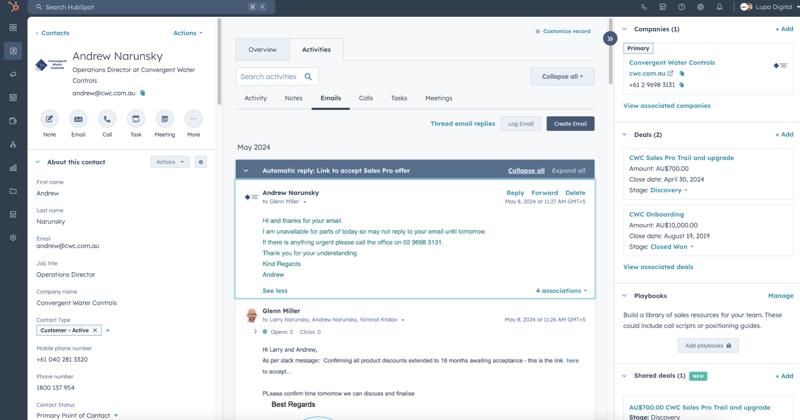Viewport: 800px width, 420px height.
Task: Open the folder library sidebar icon
Action: click(13, 191)
